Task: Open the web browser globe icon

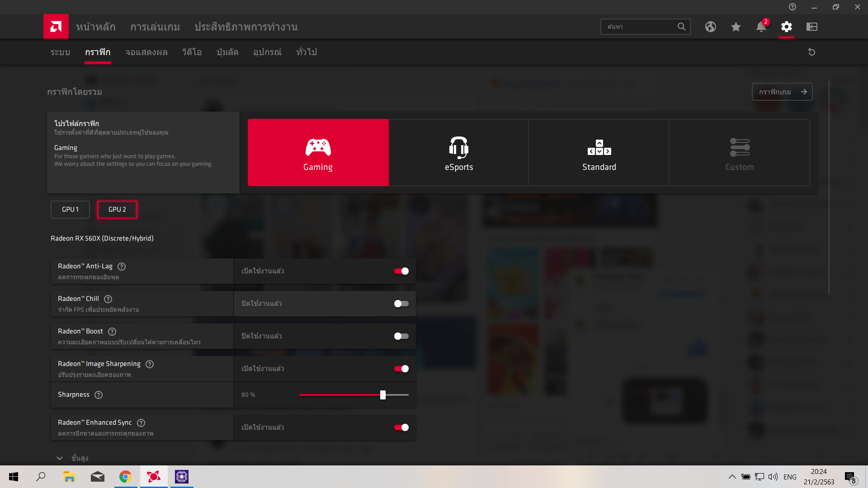Action: click(711, 27)
